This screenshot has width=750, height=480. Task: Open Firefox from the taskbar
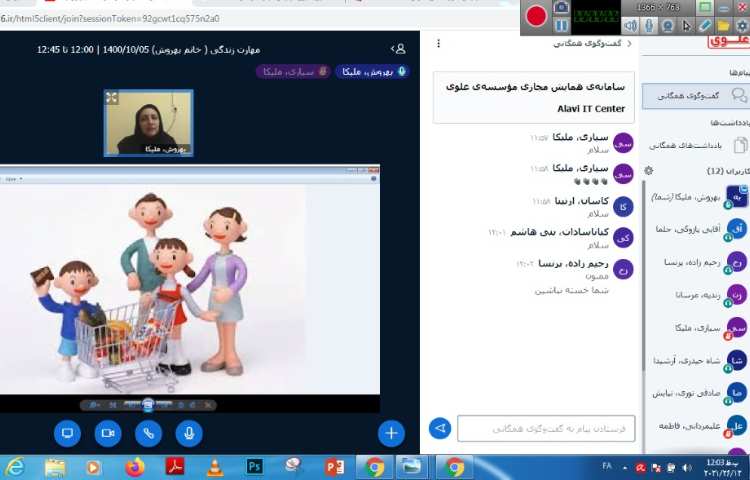coord(135,467)
